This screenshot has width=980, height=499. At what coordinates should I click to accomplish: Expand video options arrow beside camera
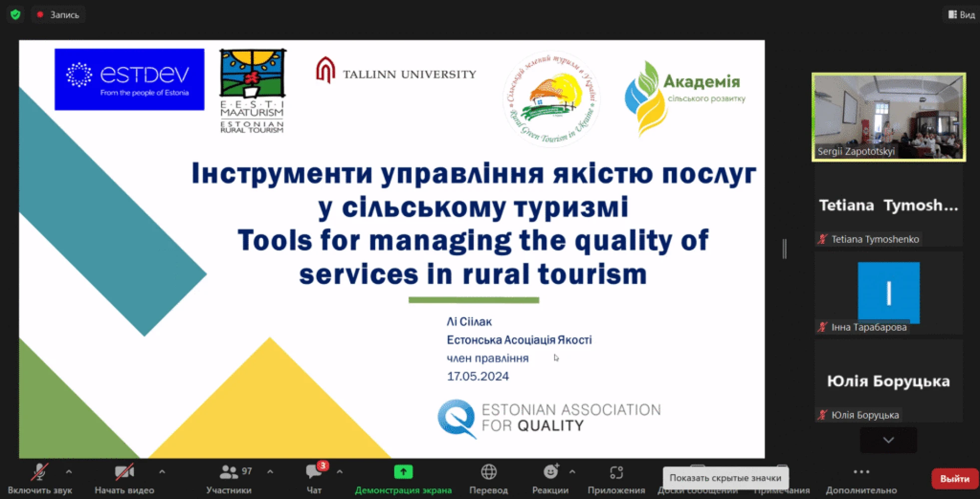(162, 472)
